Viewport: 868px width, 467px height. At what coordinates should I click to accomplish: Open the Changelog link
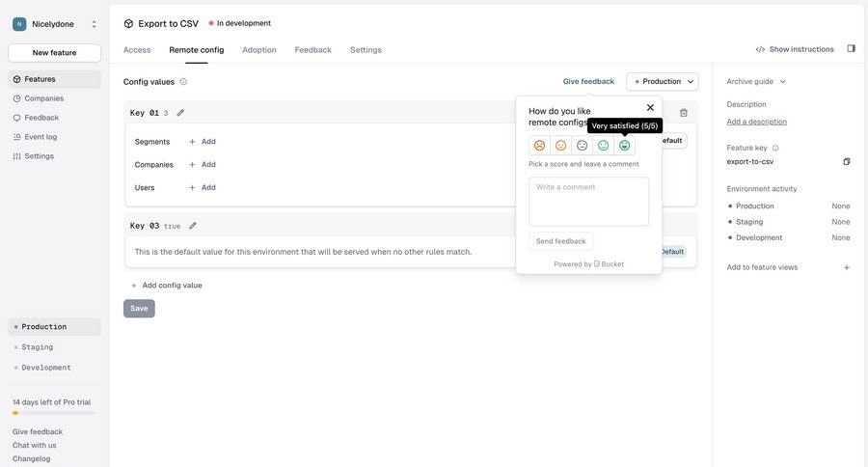tap(31, 458)
